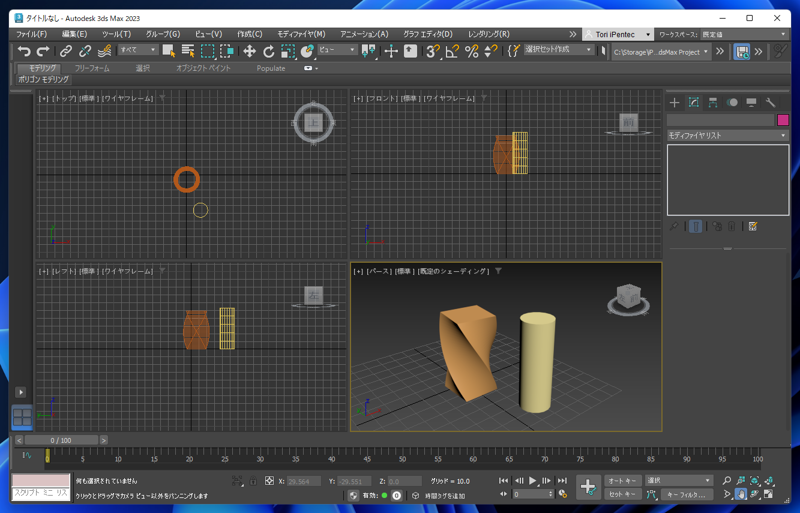The height and width of the screenshot is (513, 800).
Task: Go to the start frame button
Action: point(504,481)
